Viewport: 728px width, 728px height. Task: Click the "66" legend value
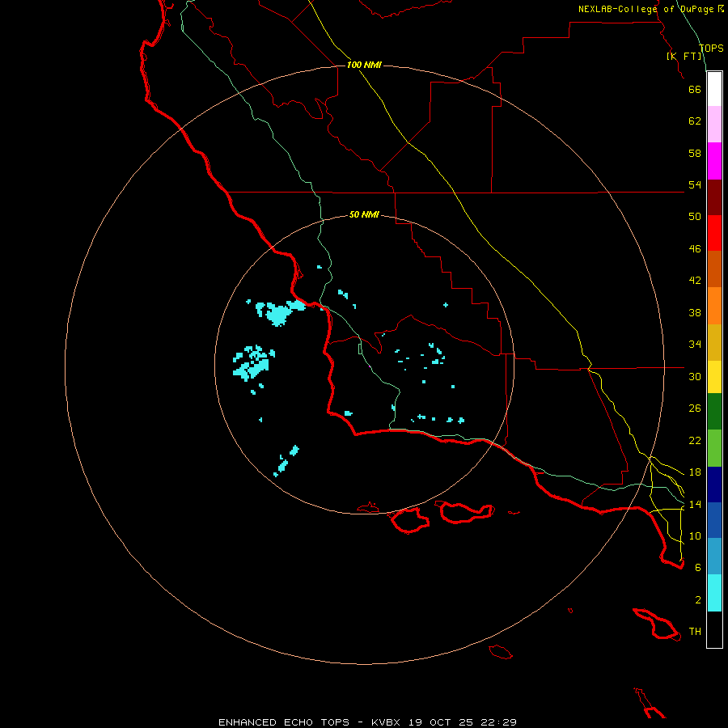695,89
